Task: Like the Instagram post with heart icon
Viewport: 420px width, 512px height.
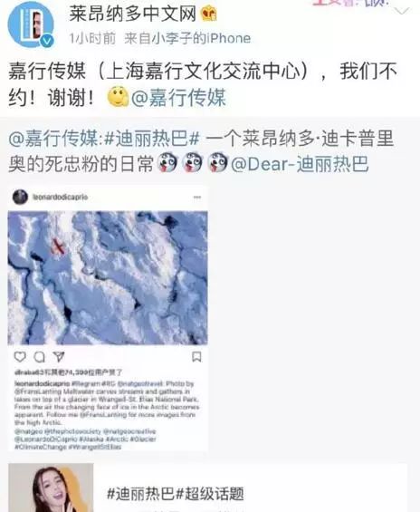Action: [20, 356]
